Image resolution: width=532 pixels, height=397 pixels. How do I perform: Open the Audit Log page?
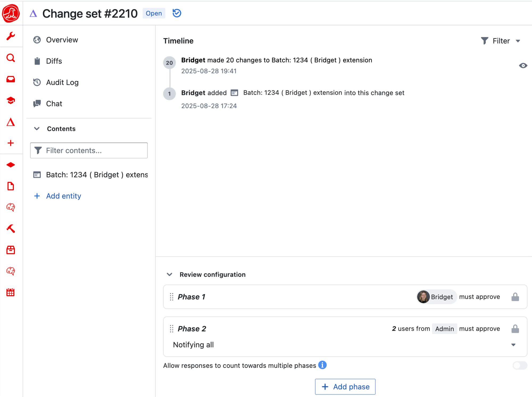62,82
